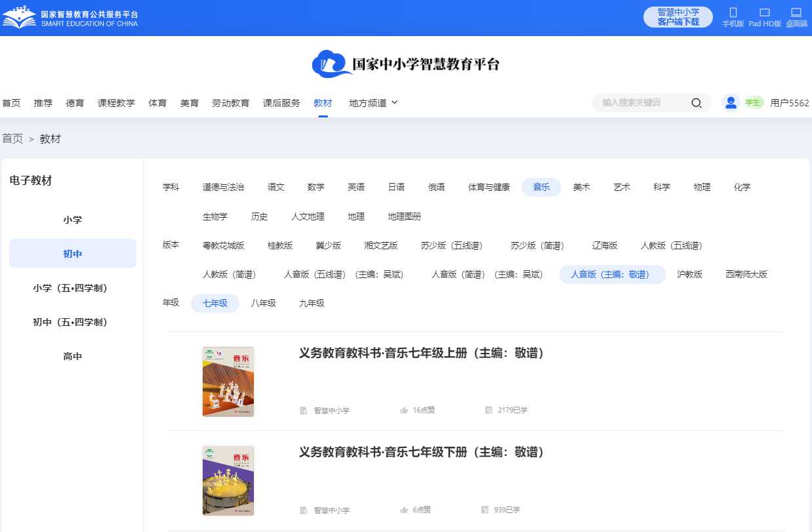This screenshot has height=532, width=812.
Task: Choose 历史 subject filter
Action: (x=260, y=216)
